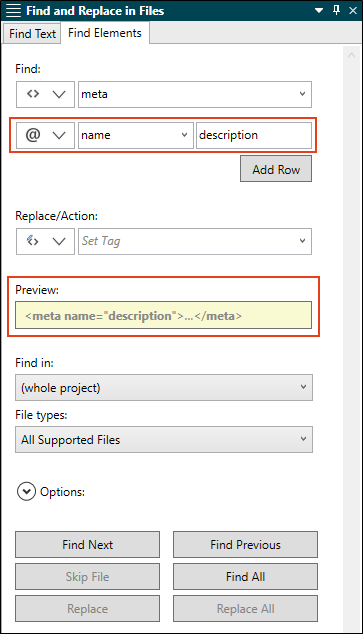The image size is (363, 634).
Task: Open the Find in whole project dropdown
Action: (164, 387)
